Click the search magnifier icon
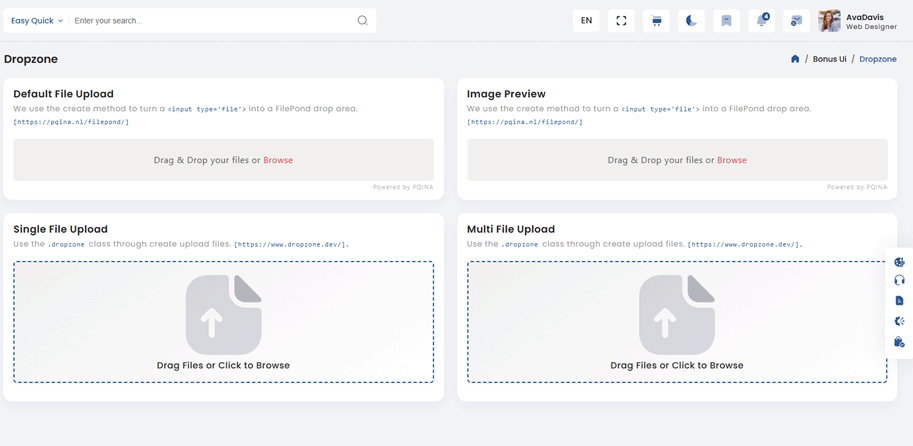913x446 pixels. click(x=362, y=21)
